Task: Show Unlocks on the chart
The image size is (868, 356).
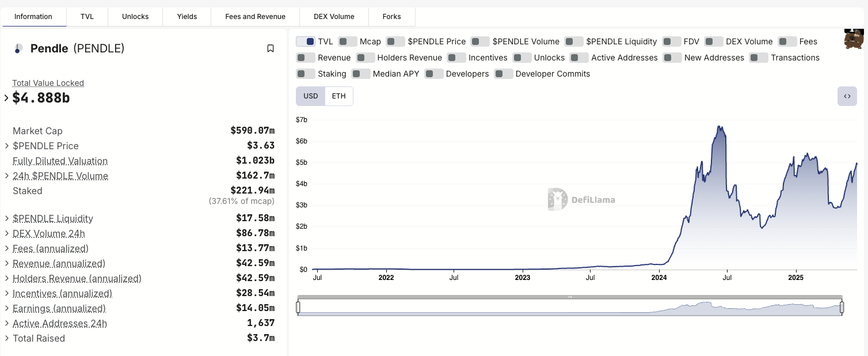Action: 522,58
